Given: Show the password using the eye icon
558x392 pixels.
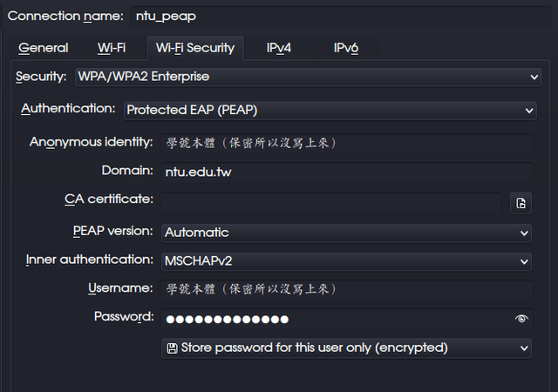Looking at the screenshot, I should [x=521, y=319].
